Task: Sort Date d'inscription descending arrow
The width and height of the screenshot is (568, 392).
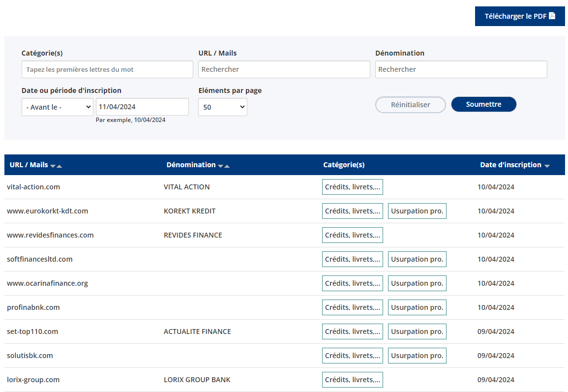Action: click(x=547, y=166)
